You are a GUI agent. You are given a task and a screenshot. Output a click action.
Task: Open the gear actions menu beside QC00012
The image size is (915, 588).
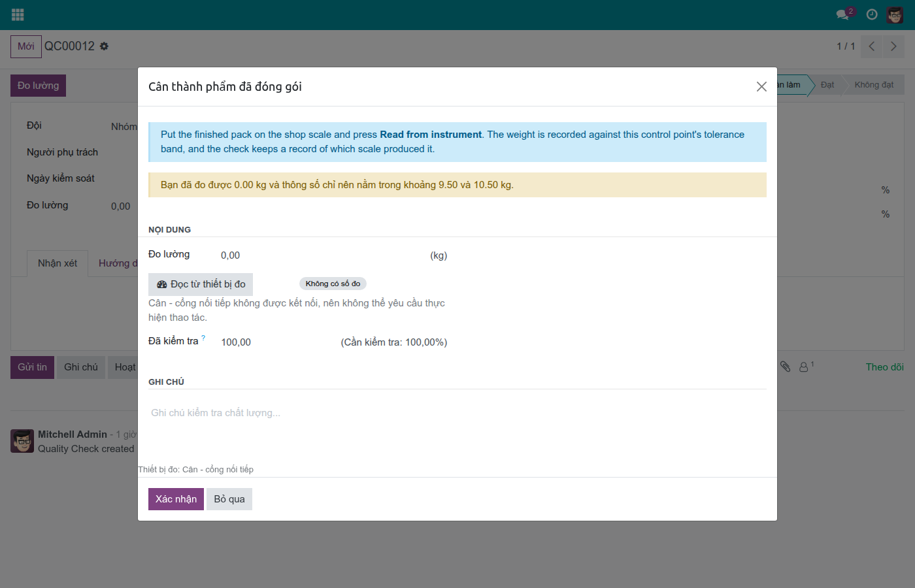point(104,46)
